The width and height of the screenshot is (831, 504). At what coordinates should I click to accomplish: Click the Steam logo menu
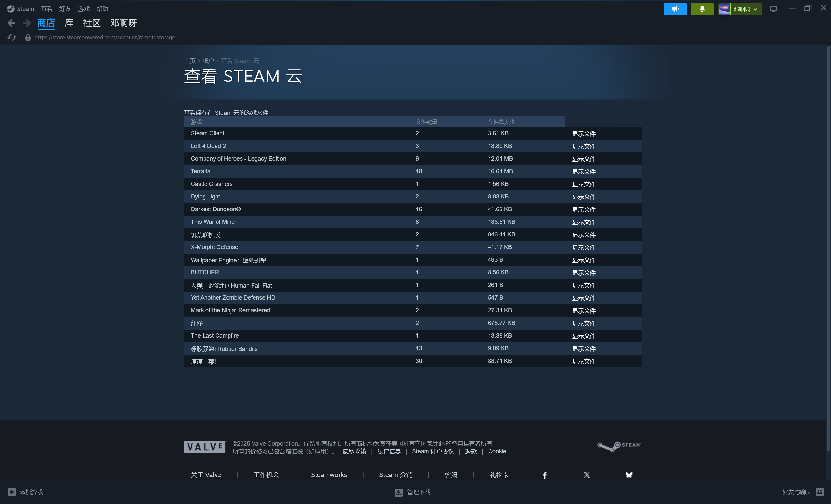click(x=10, y=9)
